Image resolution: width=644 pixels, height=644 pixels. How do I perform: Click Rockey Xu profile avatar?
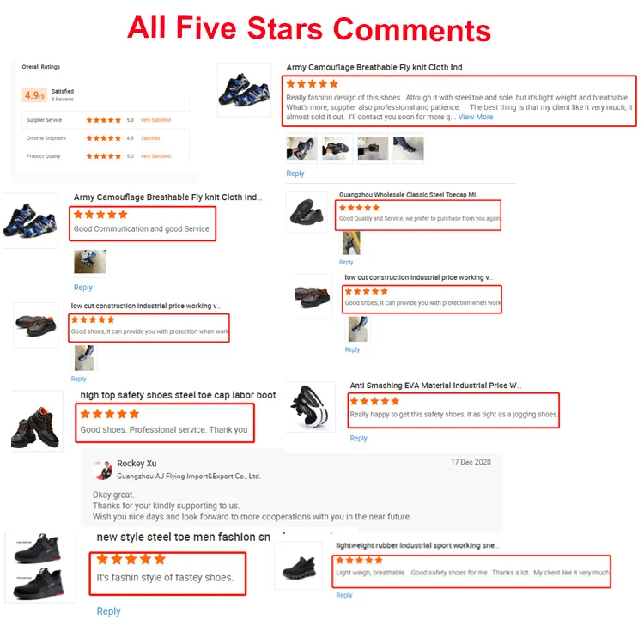[103, 471]
